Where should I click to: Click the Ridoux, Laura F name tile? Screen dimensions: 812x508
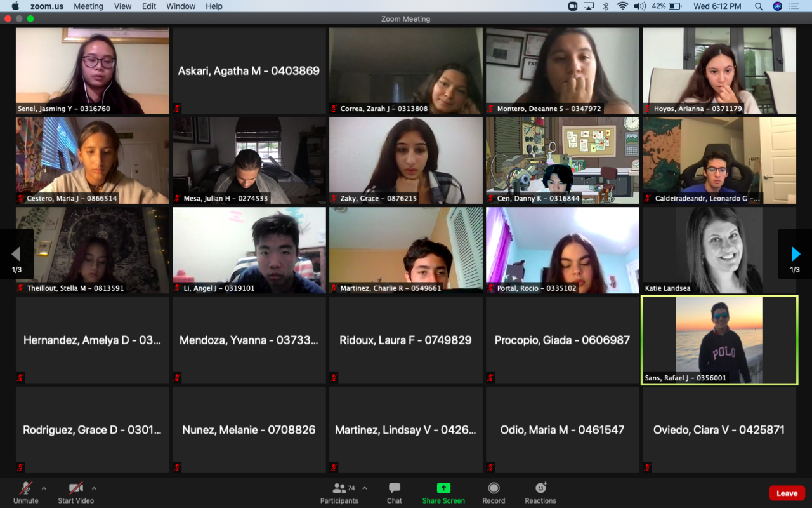pyautogui.click(x=406, y=340)
